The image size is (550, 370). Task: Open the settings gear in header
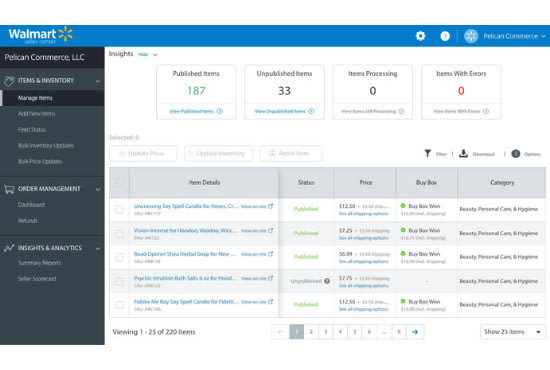(420, 36)
